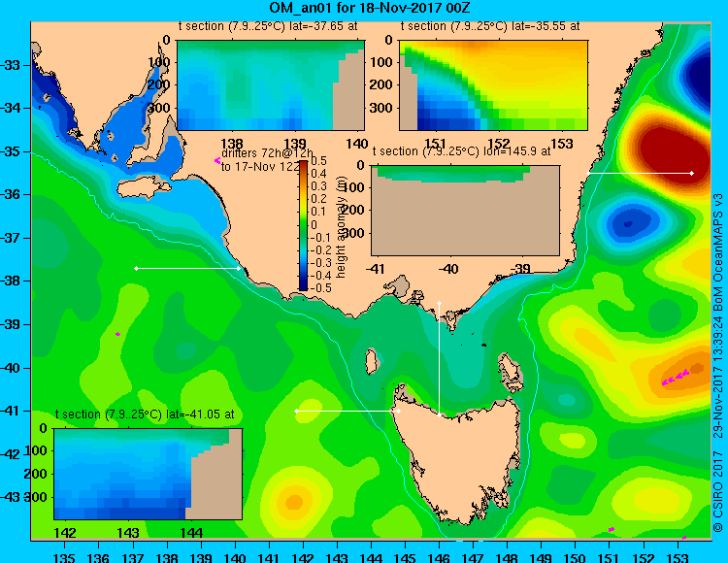728x563 pixels.
Task: Click the white section line west of Tasmania
Action: (x=347, y=412)
